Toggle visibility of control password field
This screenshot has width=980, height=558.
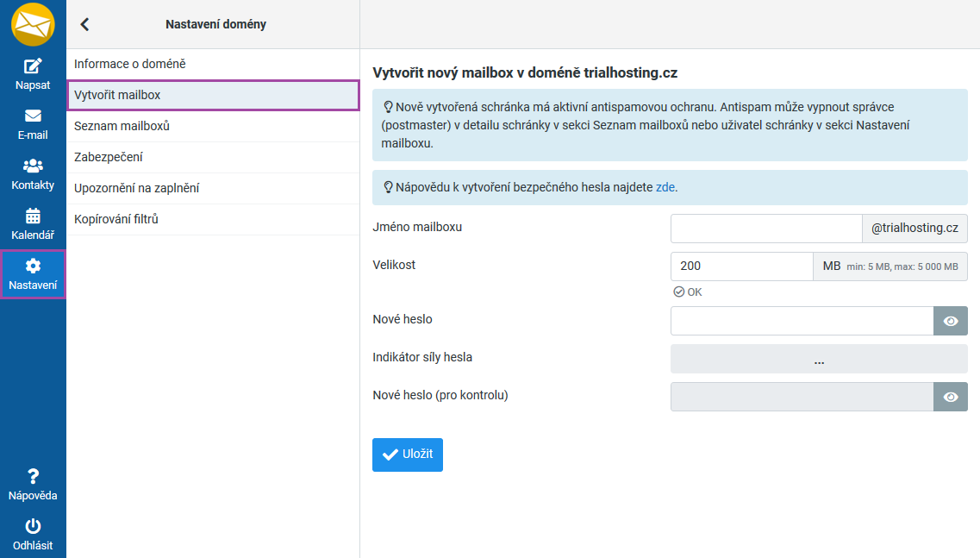(x=950, y=397)
